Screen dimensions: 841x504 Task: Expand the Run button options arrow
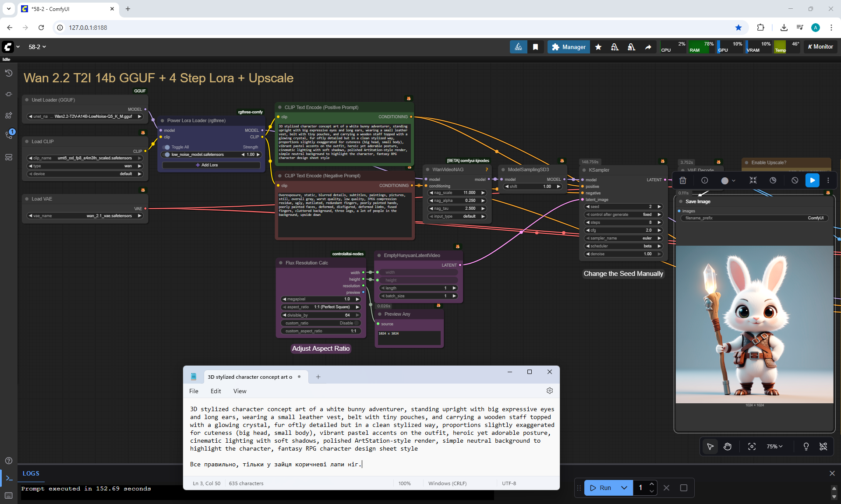pyautogui.click(x=624, y=488)
